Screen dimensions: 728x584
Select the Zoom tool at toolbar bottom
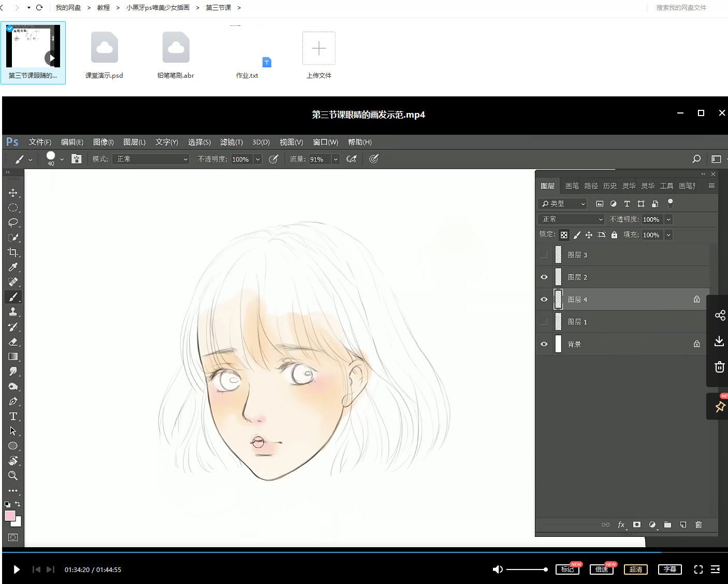13,476
